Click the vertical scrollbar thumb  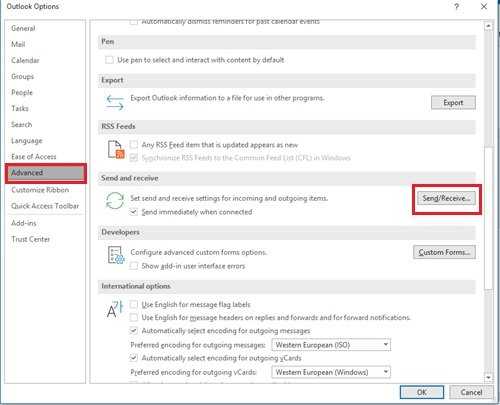tap(489, 218)
